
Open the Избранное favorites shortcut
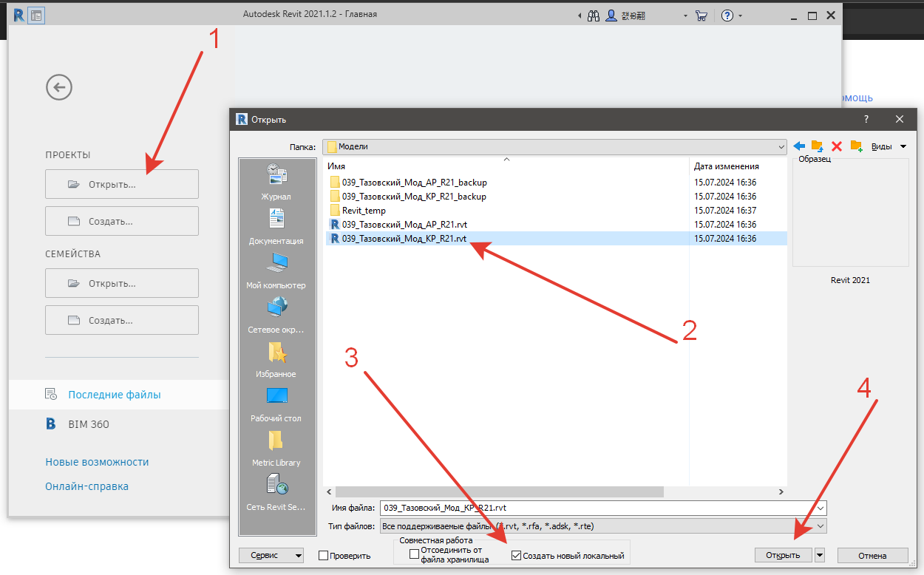pos(276,353)
